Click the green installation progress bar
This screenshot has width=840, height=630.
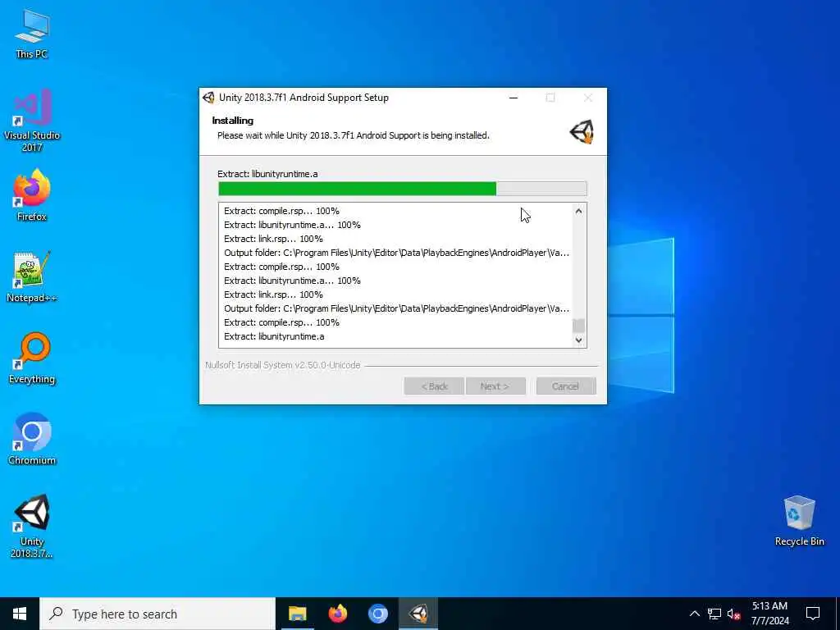402,189
